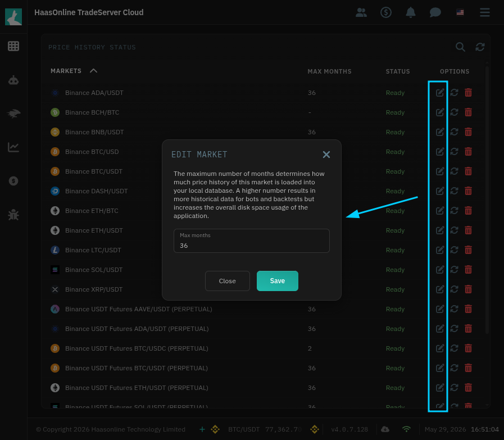This screenshot has height=440, width=504.
Task: Click the Max months input field
Action: [x=251, y=241]
